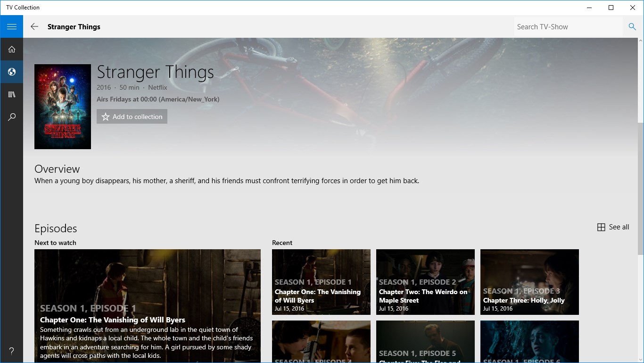Open the hamburger navigation menu

point(11,26)
